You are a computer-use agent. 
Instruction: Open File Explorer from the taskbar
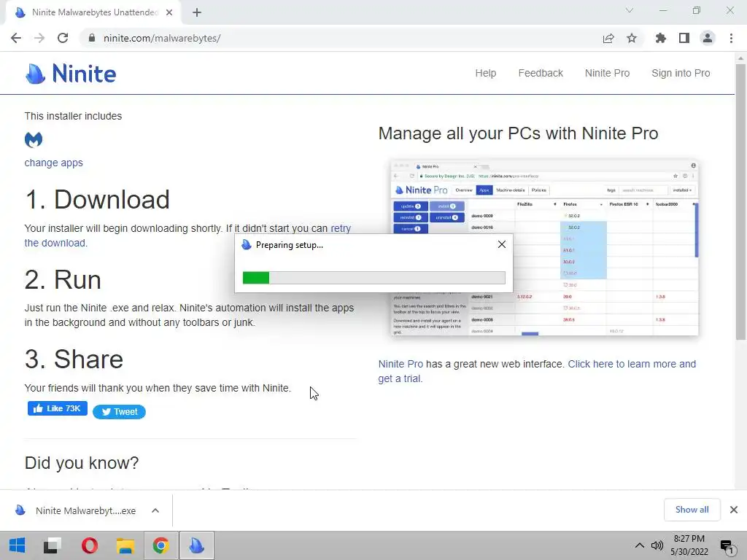(125, 545)
